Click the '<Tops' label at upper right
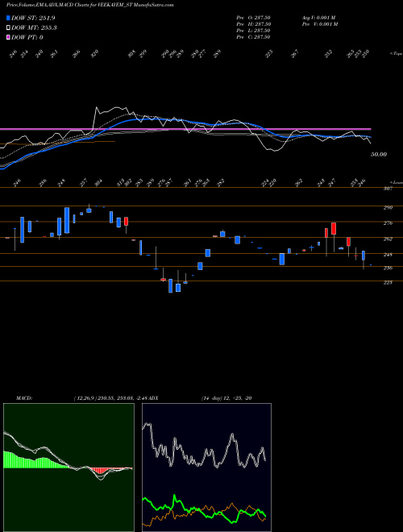Image resolution: width=403 pixels, height=532 pixels. [x=396, y=54]
